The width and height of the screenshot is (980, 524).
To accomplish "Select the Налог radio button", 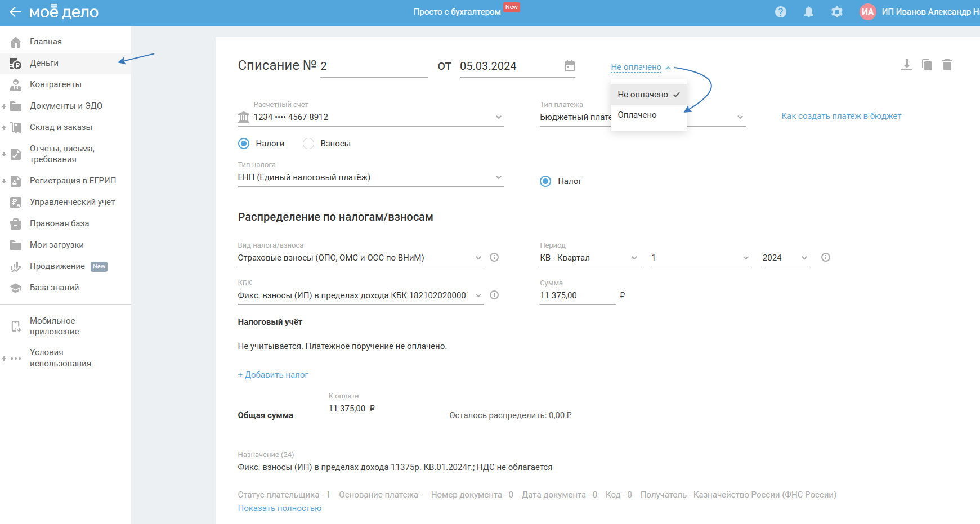I will click(x=545, y=181).
